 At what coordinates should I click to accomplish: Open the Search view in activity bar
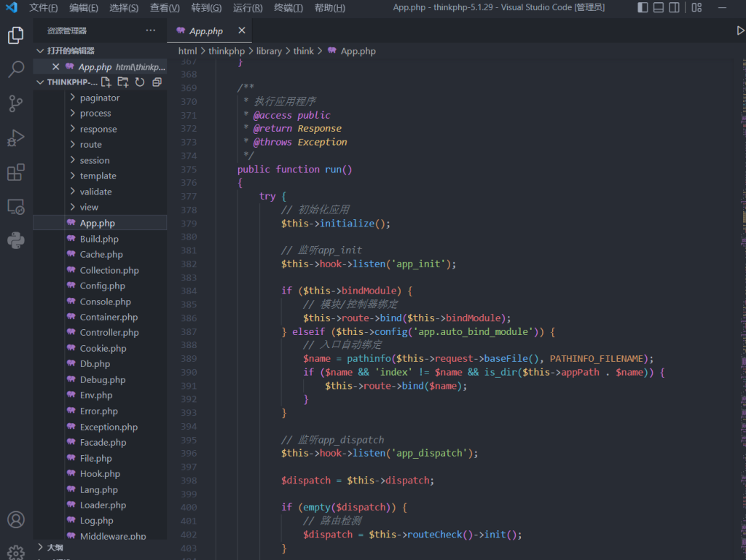[x=16, y=70]
